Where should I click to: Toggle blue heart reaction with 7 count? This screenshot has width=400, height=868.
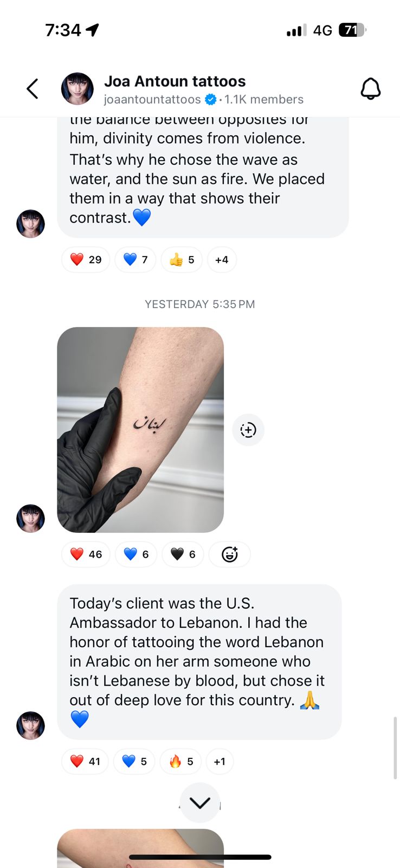[136, 260]
